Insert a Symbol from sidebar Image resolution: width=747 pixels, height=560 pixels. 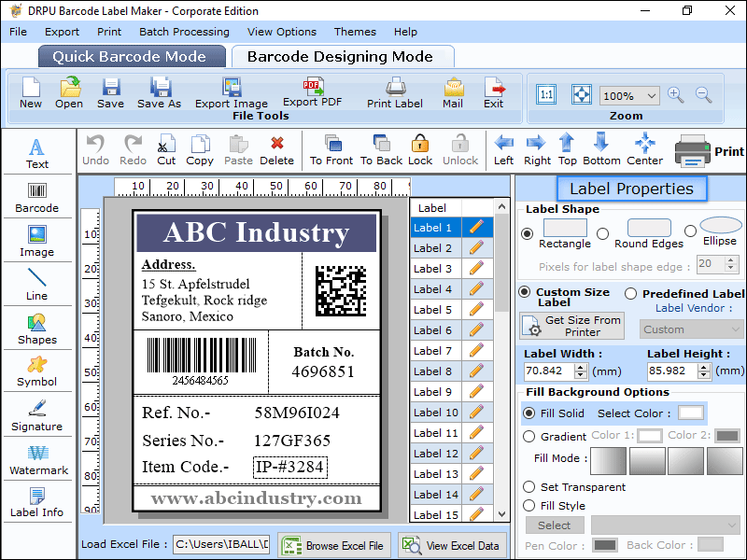pyautogui.click(x=37, y=371)
